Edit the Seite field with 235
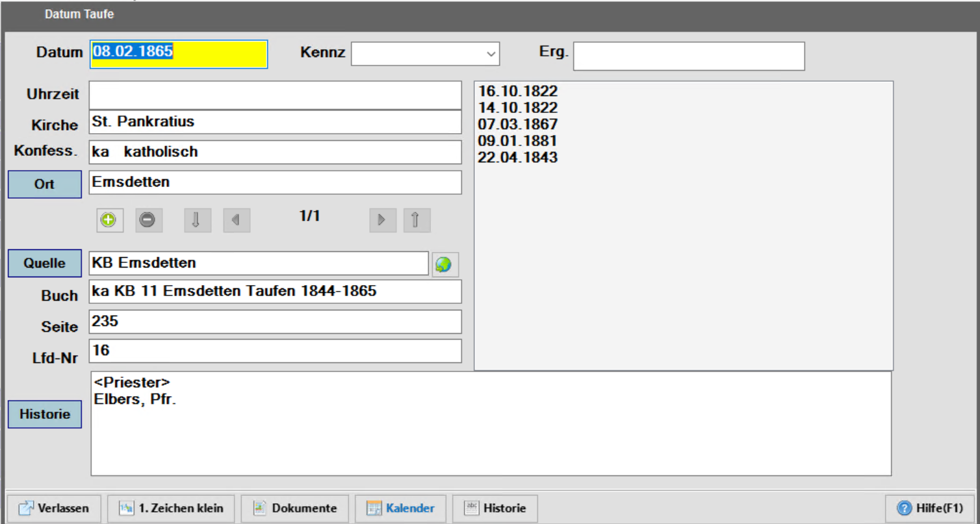The height and width of the screenshot is (524, 980). pyautogui.click(x=276, y=321)
